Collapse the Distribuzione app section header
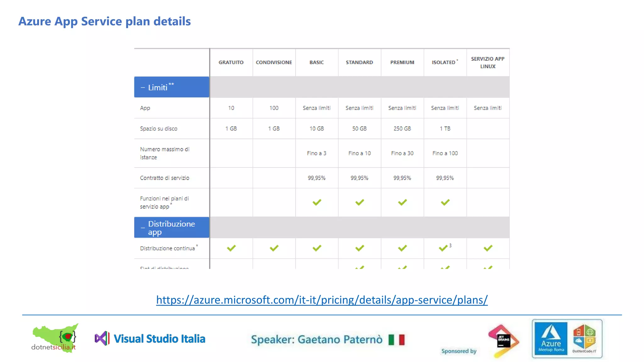 coord(172,228)
